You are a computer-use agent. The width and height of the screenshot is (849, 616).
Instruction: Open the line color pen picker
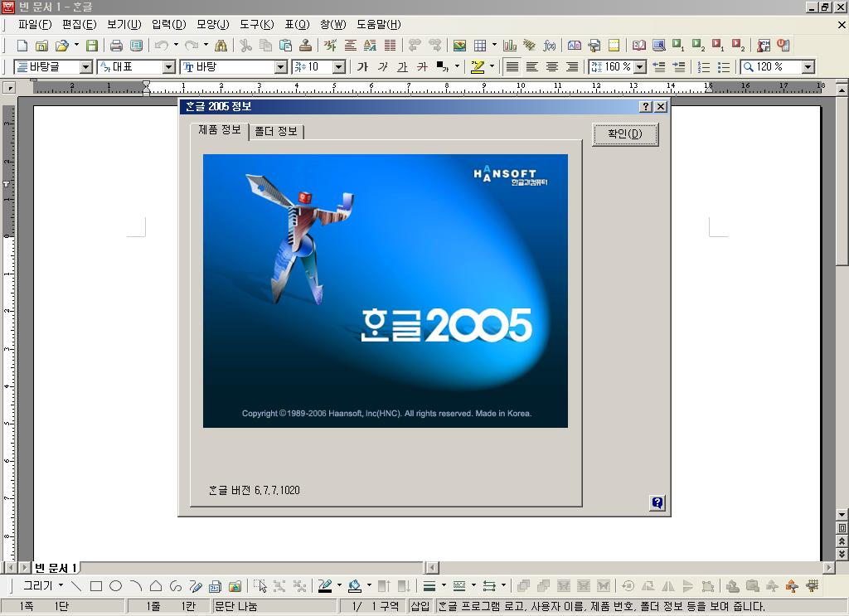pyautogui.click(x=339, y=585)
